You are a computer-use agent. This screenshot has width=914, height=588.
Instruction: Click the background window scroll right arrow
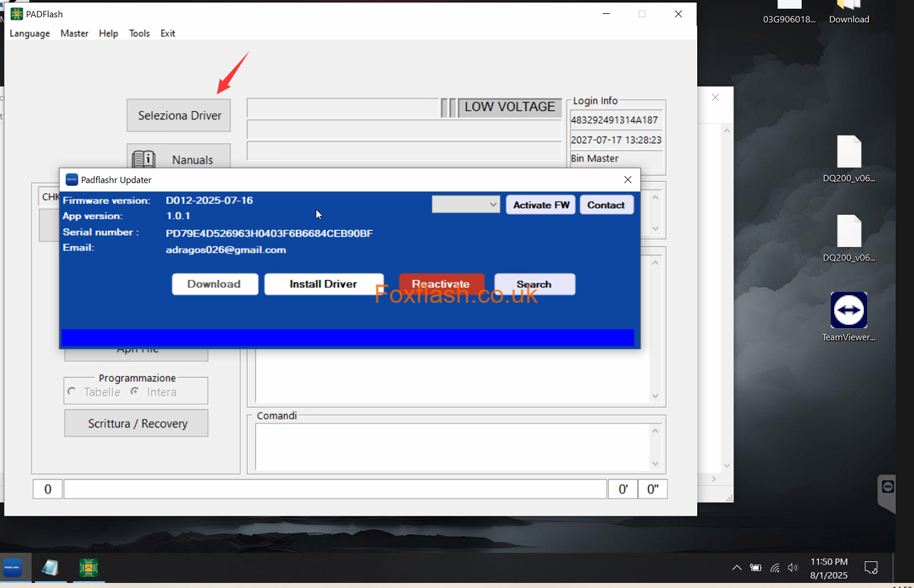[x=714, y=479]
